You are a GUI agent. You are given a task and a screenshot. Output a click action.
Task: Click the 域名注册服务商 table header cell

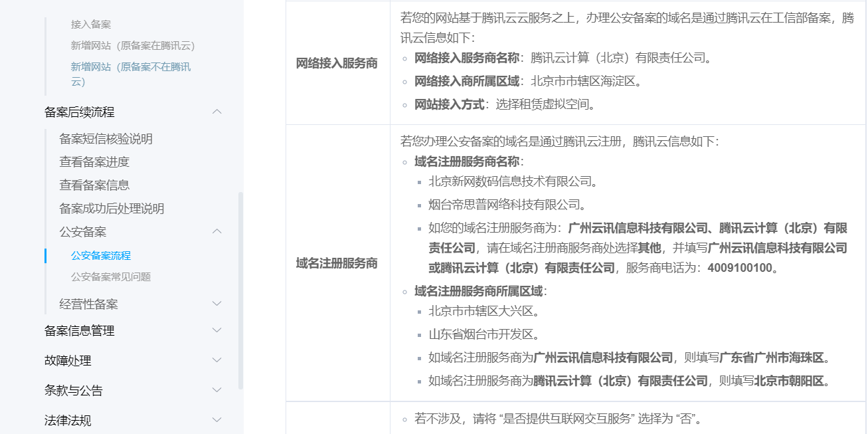tap(337, 263)
